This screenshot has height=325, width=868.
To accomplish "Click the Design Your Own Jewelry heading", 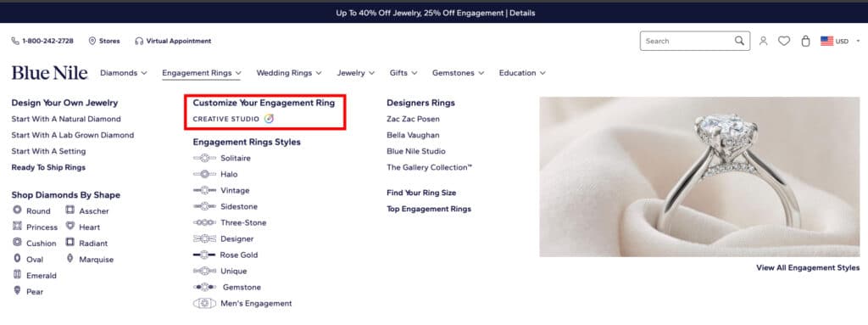I will [64, 103].
